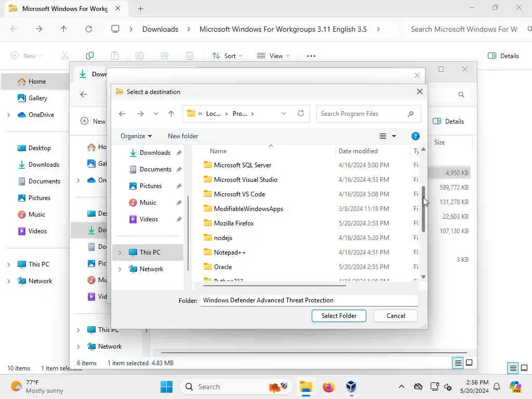Click the forward arrow in Select a destination dialog

[x=140, y=114]
